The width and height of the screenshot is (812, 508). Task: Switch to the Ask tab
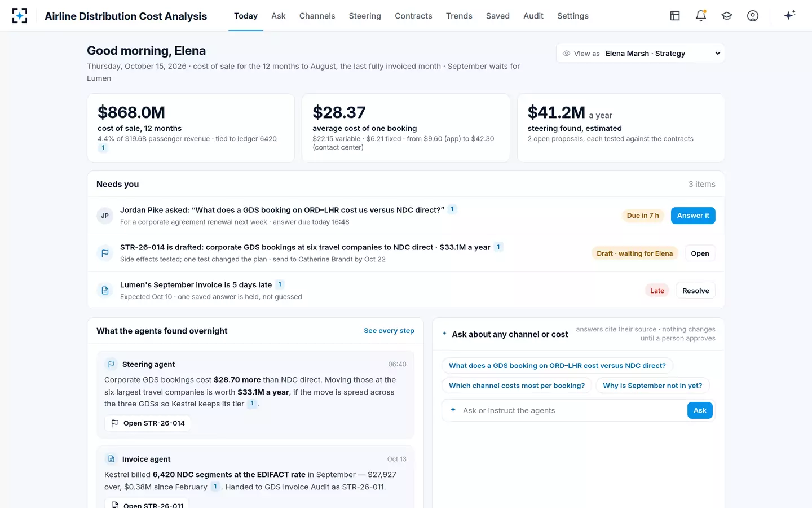[279, 16]
